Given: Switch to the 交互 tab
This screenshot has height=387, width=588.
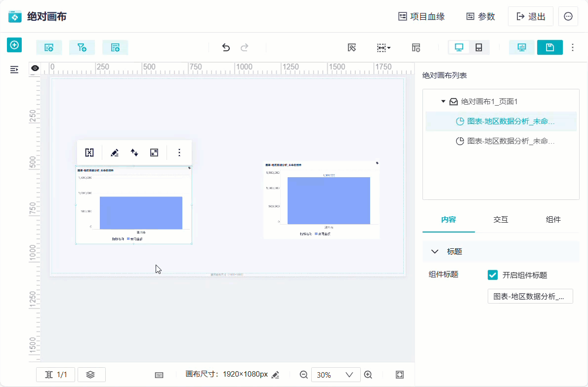Looking at the screenshot, I should 501,220.
